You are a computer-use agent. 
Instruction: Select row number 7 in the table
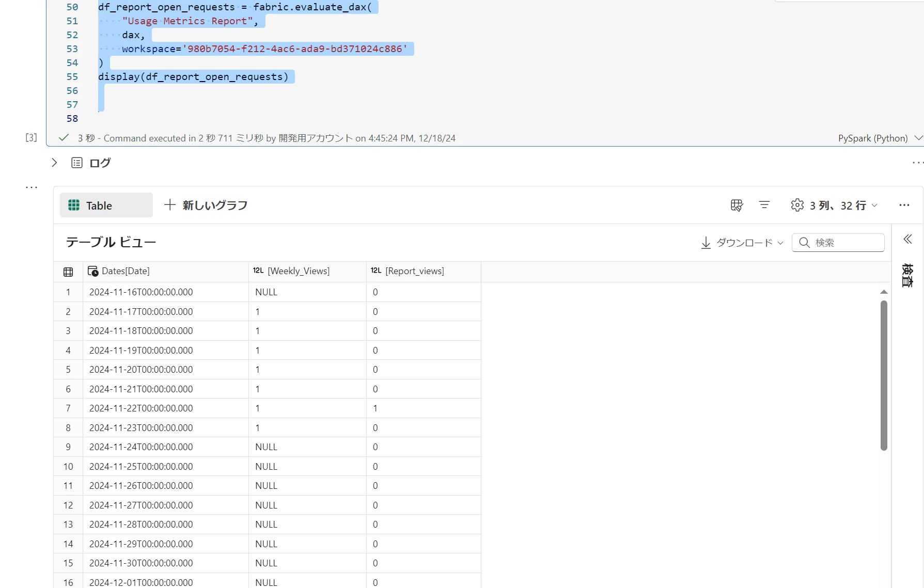point(68,408)
